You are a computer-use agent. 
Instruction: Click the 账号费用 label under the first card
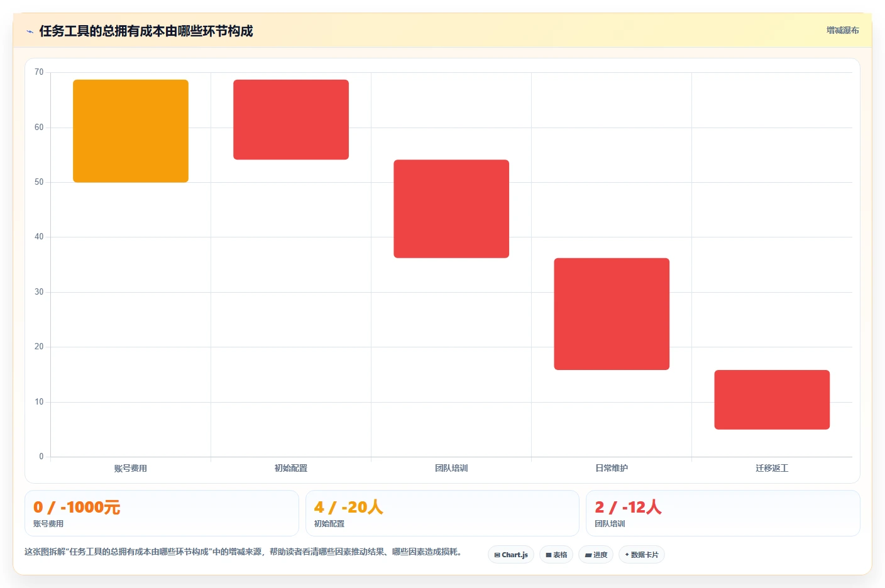point(48,524)
